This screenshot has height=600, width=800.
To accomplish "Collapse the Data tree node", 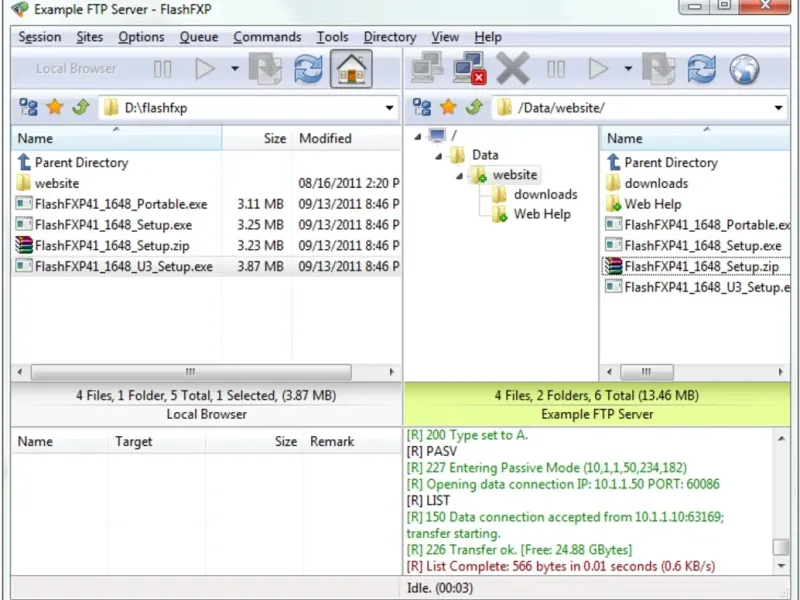I will click(439, 156).
